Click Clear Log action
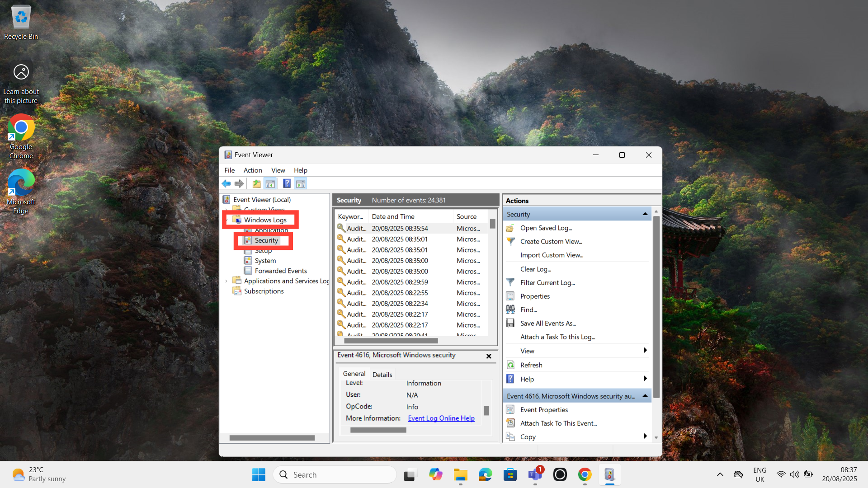 click(x=535, y=269)
